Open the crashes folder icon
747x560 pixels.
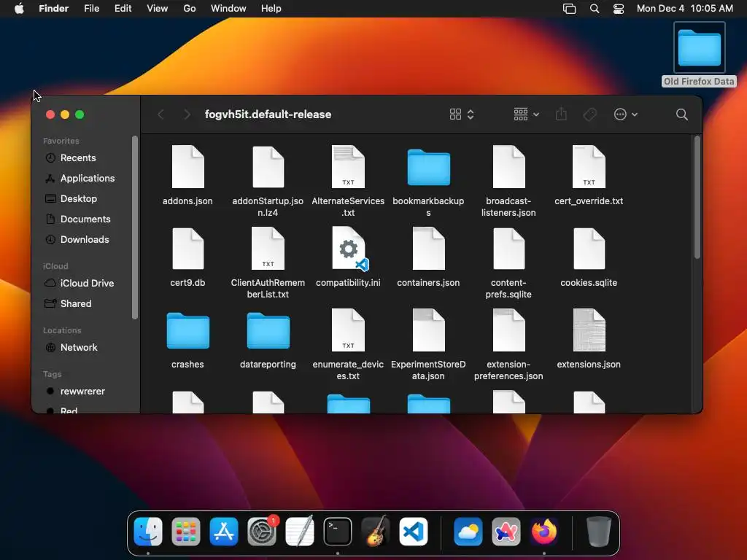pos(187,330)
